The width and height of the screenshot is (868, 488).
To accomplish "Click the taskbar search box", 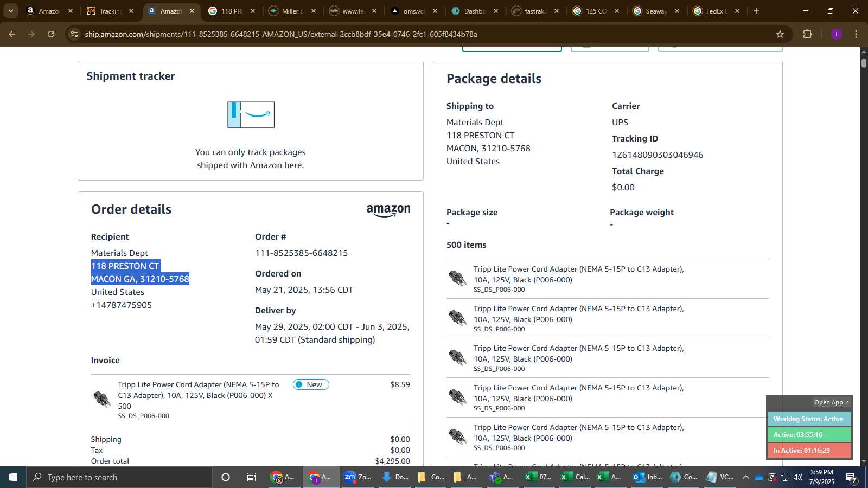I will 119,477.
